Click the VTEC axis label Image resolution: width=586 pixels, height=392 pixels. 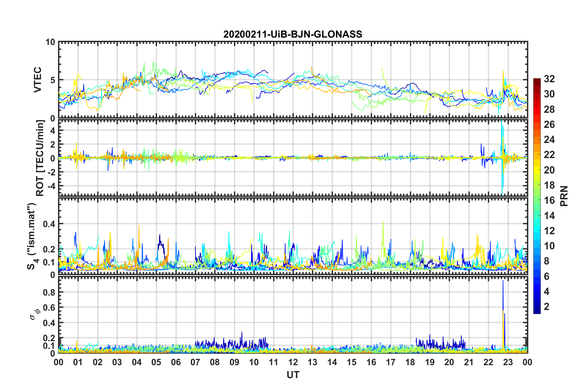38,80
